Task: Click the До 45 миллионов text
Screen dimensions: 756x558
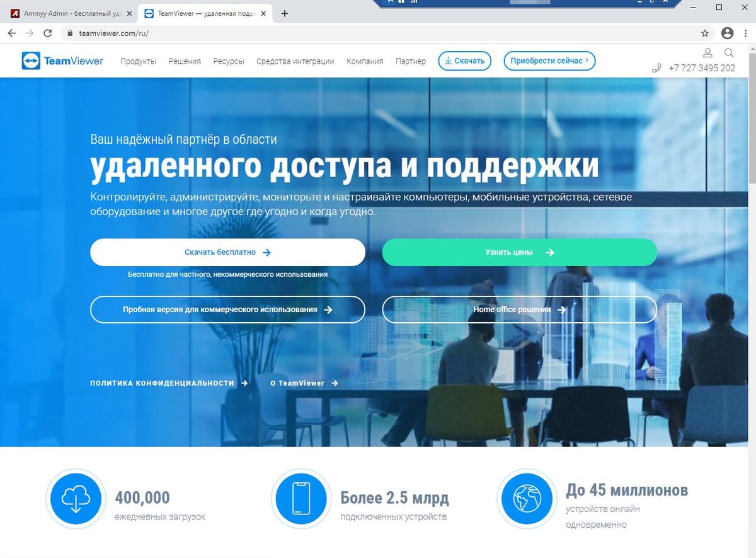Action: [627, 490]
